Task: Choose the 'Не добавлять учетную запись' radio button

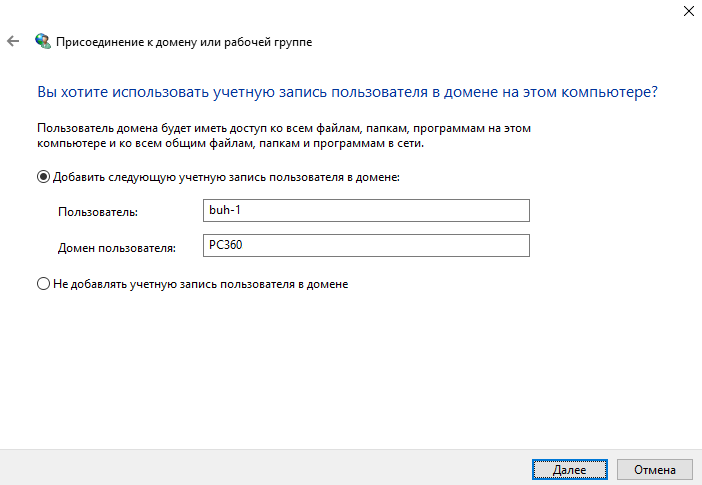Action: (x=43, y=284)
